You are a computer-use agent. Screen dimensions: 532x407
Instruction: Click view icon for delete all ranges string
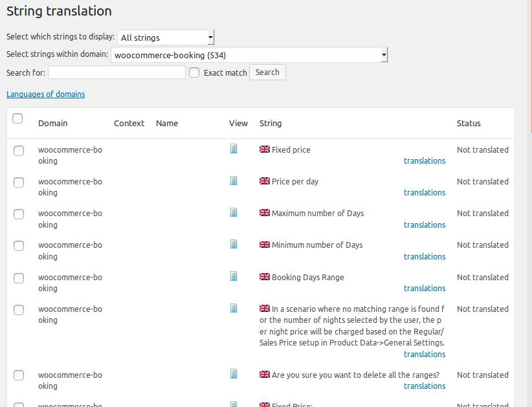[234, 374]
